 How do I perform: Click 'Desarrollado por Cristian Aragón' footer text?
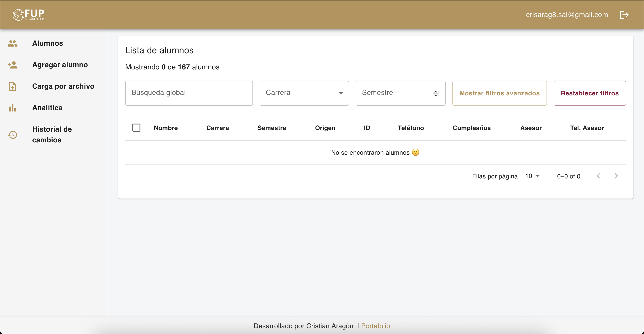coord(303,326)
